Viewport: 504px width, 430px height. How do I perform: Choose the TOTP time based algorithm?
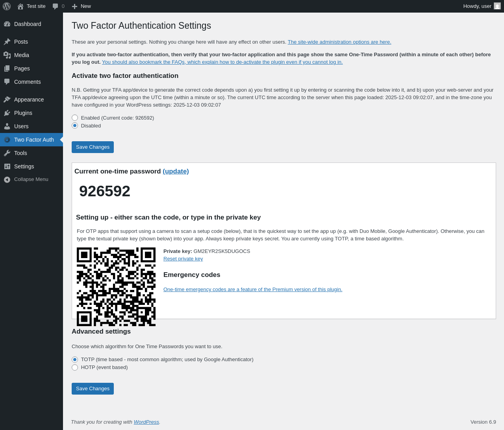click(x=75, y=360)
